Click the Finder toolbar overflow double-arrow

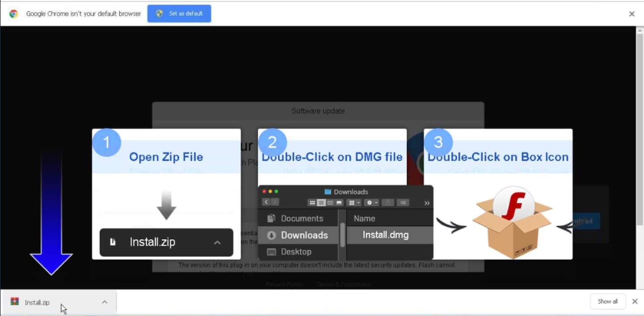(427, 203)
